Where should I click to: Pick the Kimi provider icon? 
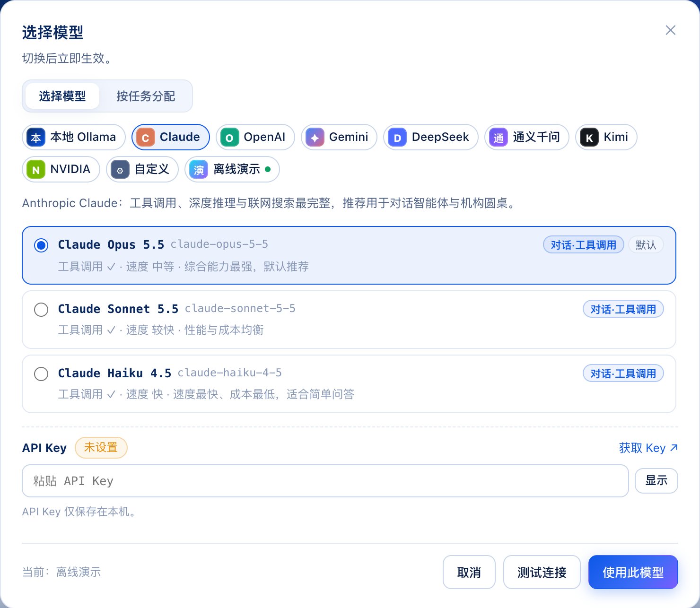[589, 138]
